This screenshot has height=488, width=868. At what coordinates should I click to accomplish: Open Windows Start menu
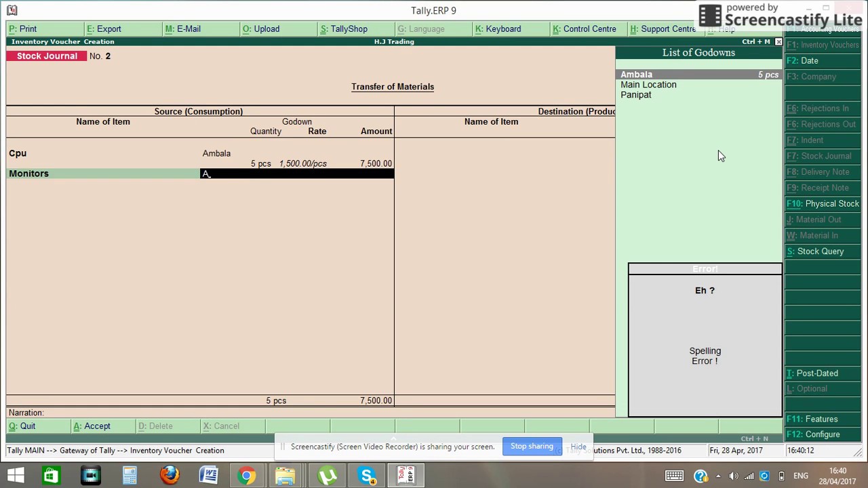pos(15,476)
